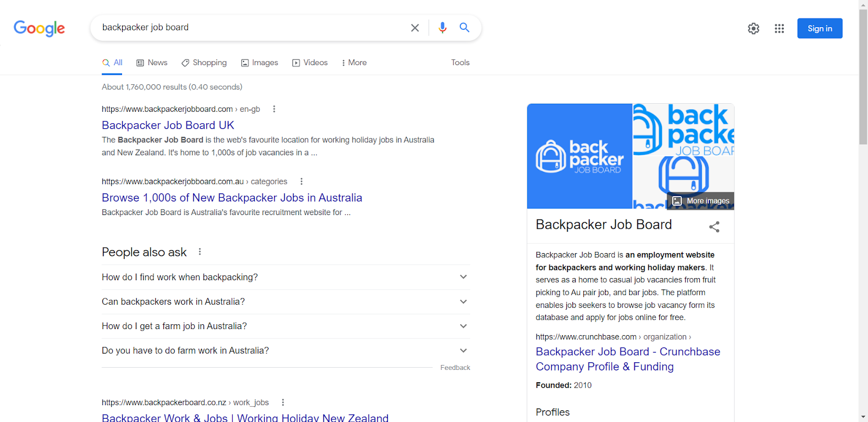The height and width of the screenshot is (422, 868).
Task: Open search Tools
Action: pos(461,63)
